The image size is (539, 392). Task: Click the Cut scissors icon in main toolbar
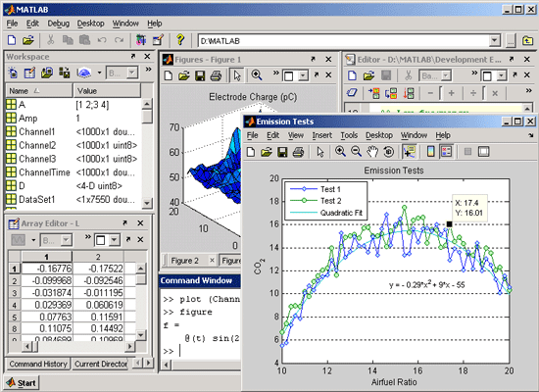[51, 40]
